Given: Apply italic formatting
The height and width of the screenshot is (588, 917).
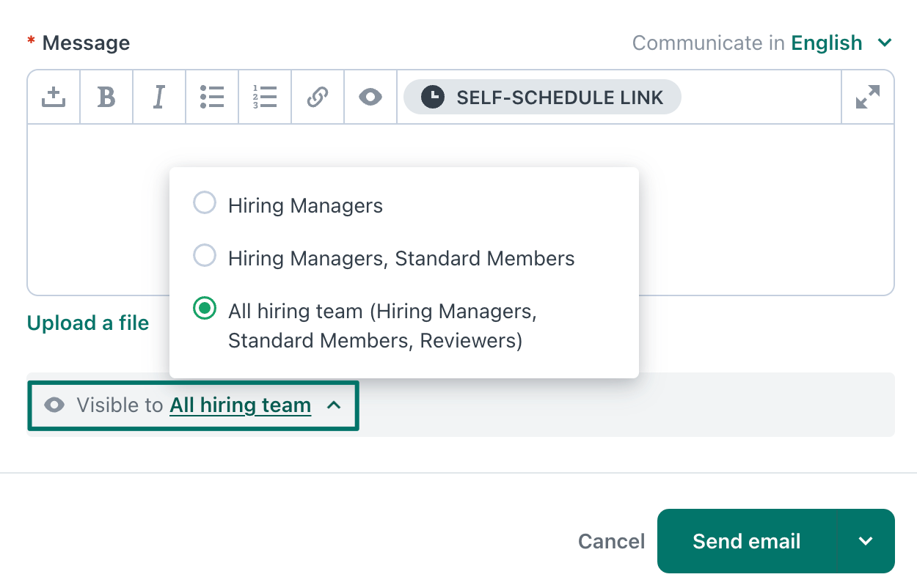Looking at the screenshot, I should click(158, 96).
